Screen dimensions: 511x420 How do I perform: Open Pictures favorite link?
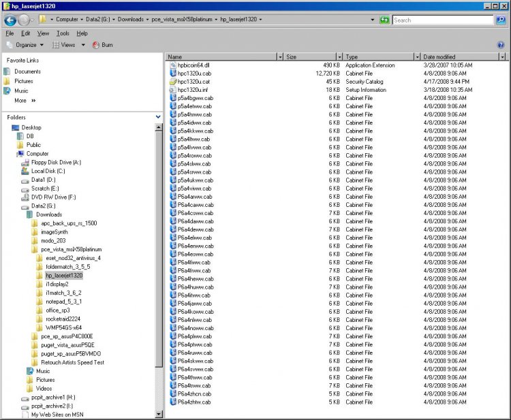click(23, 81)
